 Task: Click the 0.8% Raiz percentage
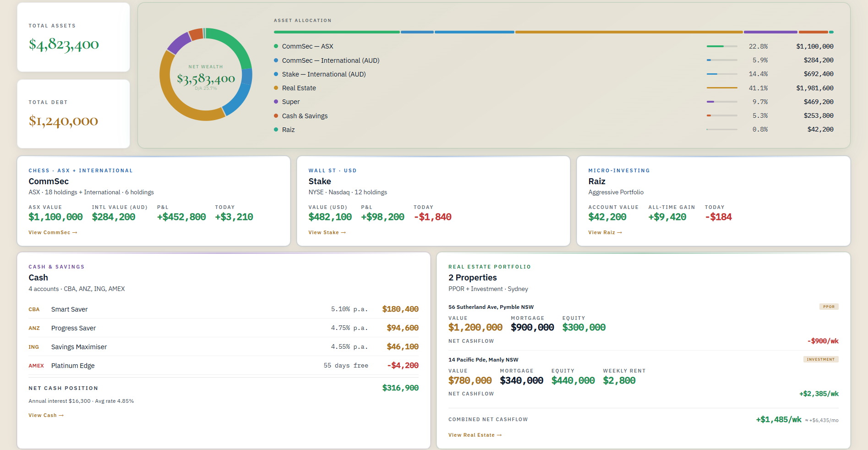click(x=760, y=129)
